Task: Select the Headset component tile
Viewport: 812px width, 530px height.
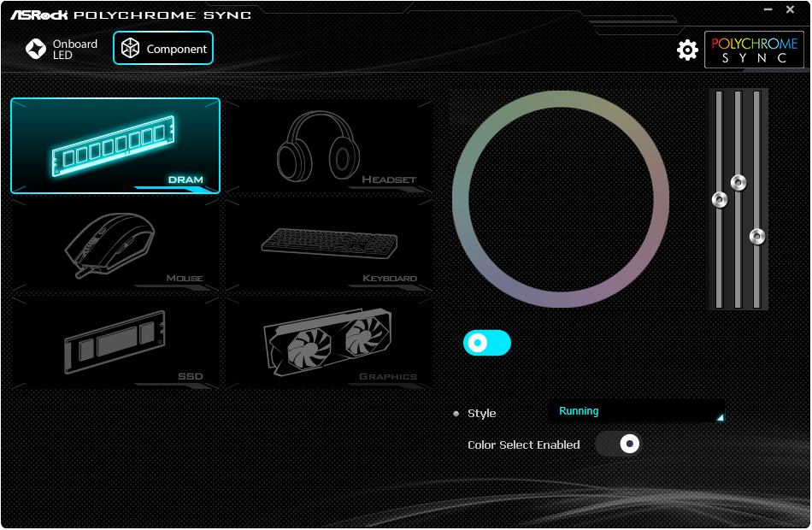Action: (x=329, y=145)
